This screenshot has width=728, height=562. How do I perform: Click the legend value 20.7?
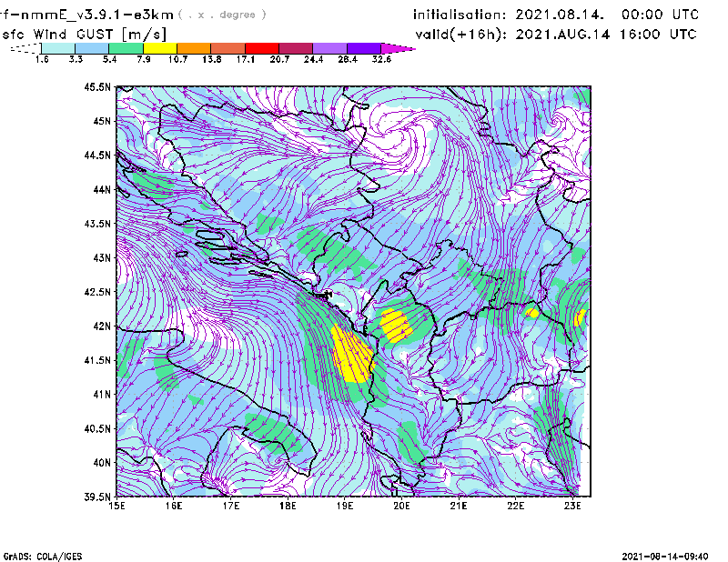tap(279, 59)
